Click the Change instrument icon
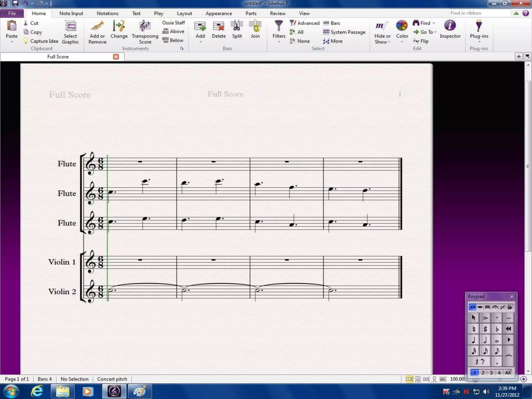The width and height of the screenshot is (532, 399). [119, 26]
